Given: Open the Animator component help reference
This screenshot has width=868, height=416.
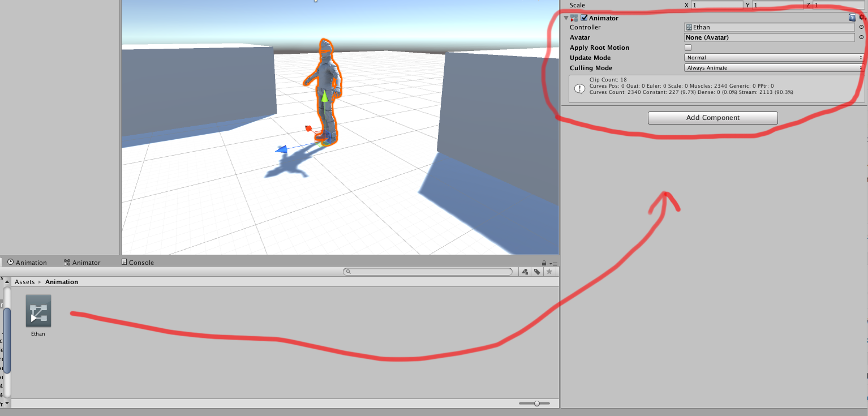Looking at the screenshot, I should pyautogui.click(x=852, y=18).
